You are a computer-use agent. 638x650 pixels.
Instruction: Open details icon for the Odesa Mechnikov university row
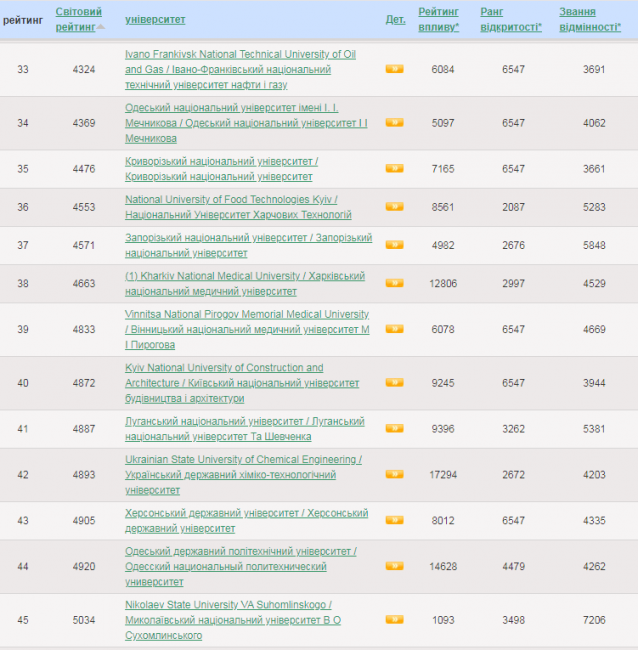tap(394, 123)
